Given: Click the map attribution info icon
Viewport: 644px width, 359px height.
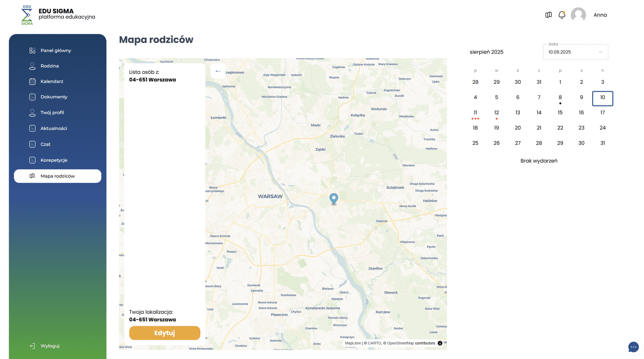Looking at the screenshot, I should pyautogui.click(x=440, y=343).
